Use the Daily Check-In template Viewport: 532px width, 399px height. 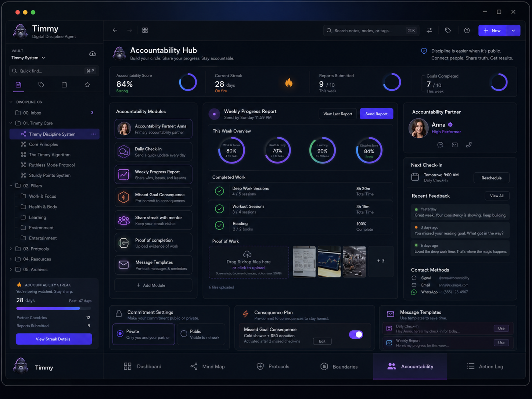tap(501, 328)
